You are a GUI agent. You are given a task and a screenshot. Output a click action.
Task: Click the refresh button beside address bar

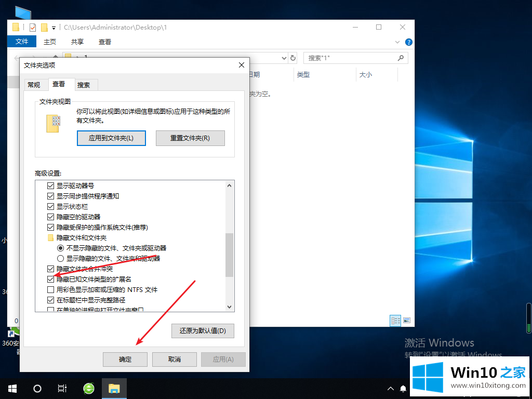pos(293,58)
